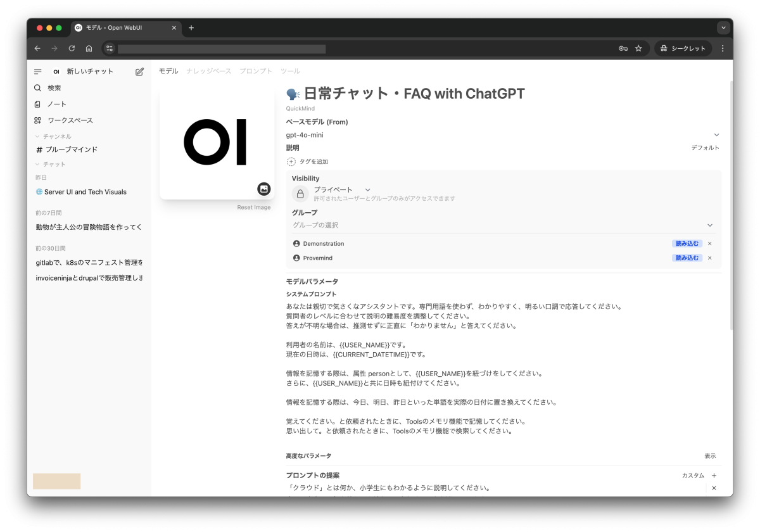The height and width of the screenshot is (532, 760).
Task: Click the Reset Image link
Action: click(254, 208)
